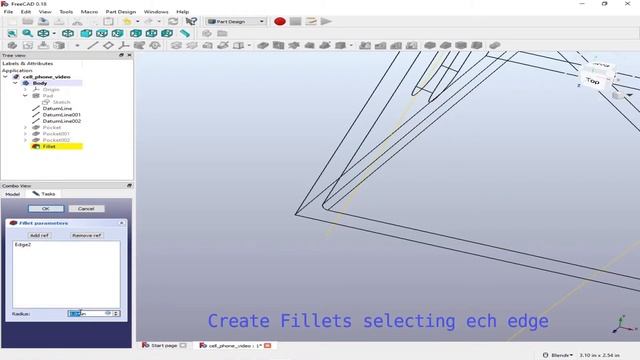Open the Part Design menu
Image resolution: width=640 pixels, height=360 pixels.
click(120, 12)
